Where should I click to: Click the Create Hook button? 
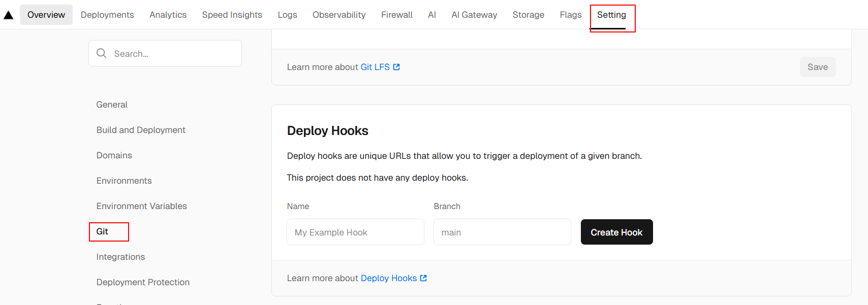click(x=617, y=232)
